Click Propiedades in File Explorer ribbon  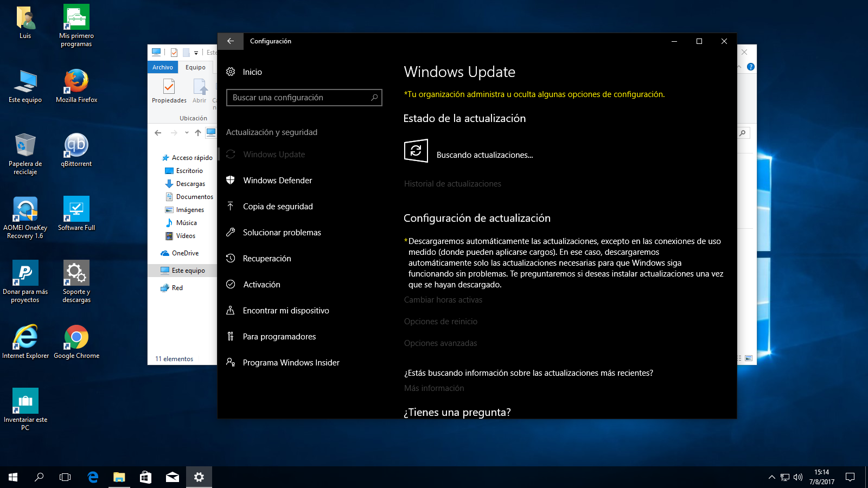169,91
